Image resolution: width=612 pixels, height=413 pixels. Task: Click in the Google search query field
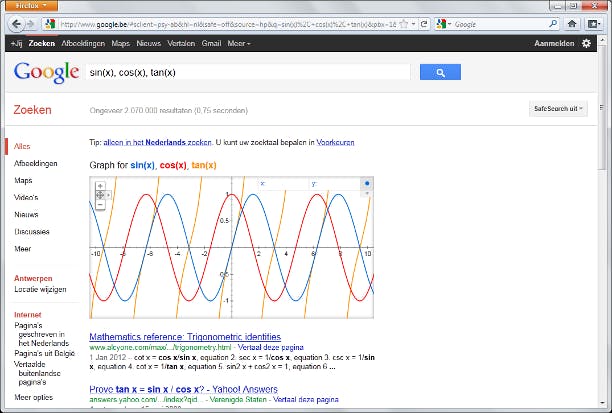[248, 72]
